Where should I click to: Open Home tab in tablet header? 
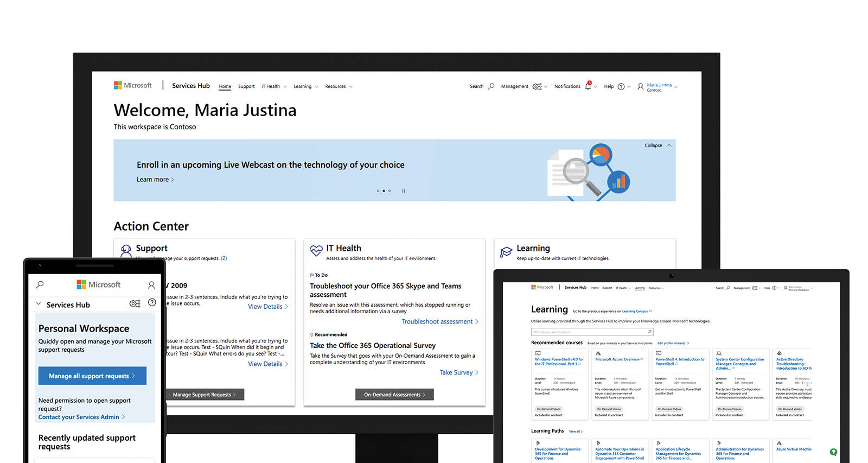(x=595, y=288)
